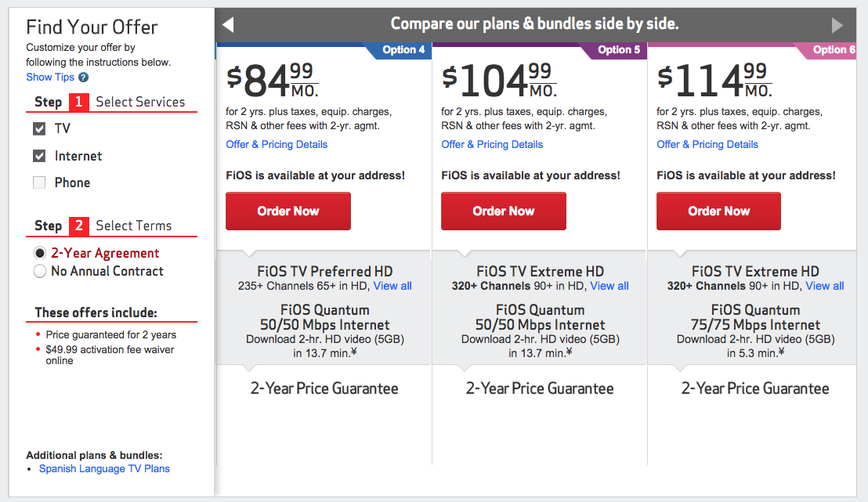Disable the Internet service checkbox

tap(39, 155)
